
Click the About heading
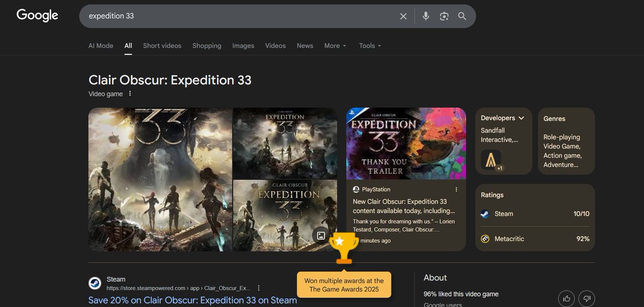coord(435,277)
